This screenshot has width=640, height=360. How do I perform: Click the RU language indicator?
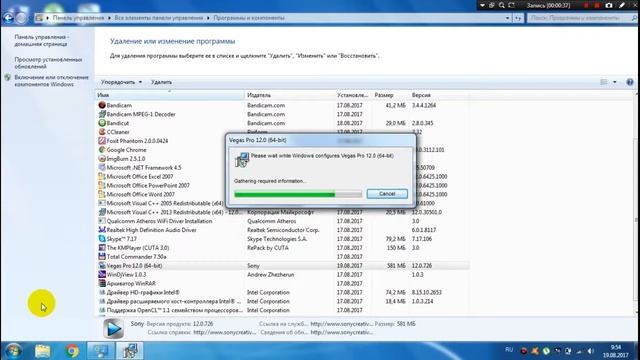click(509, 350)
